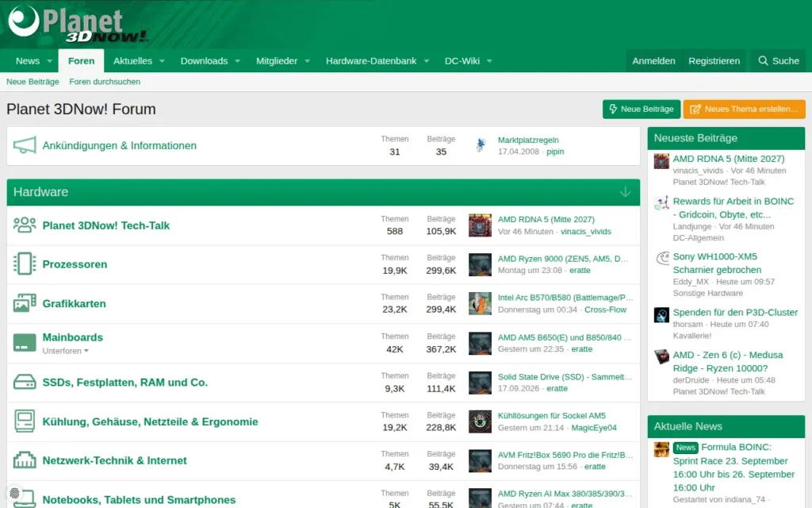Click the magnifier search icon beside Suche
Image resolution: width=812 pixels, height=508 pixels.
pyautogui.click(x=763, y=60)
